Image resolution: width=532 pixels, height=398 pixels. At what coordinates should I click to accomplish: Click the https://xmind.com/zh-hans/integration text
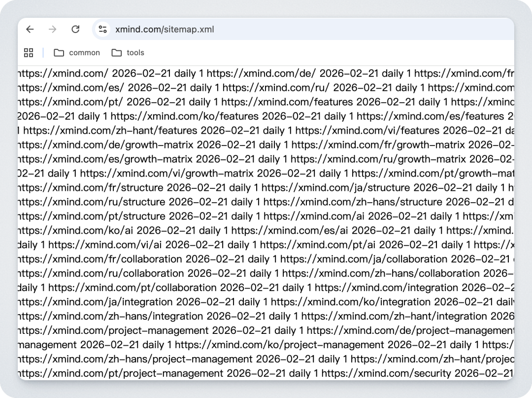click(x=111, y=316)
